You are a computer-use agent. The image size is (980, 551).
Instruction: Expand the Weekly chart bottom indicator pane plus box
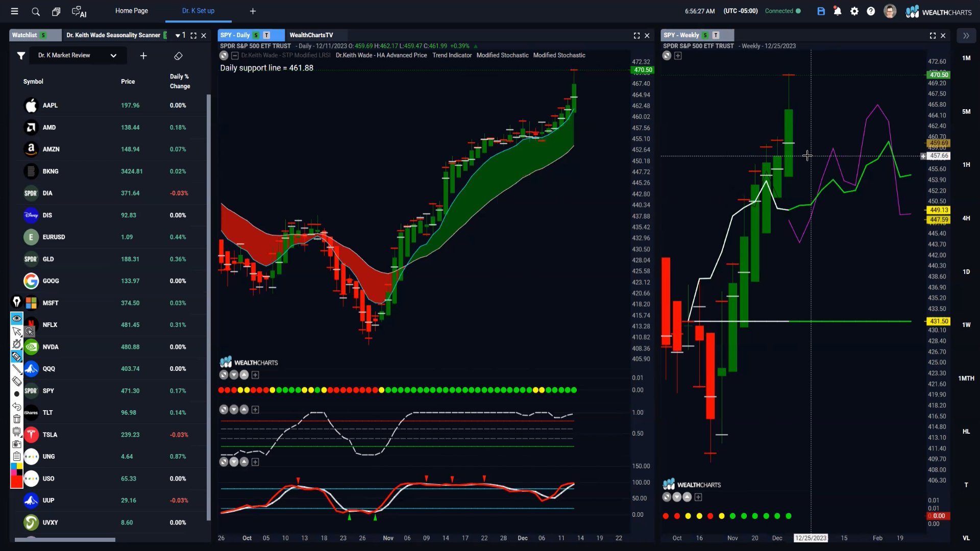click(x=698, y=497)
